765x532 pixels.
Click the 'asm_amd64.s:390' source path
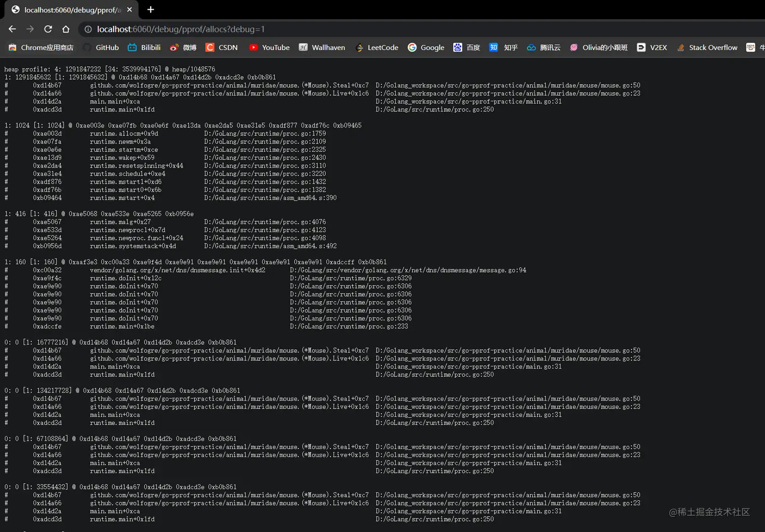(x=270, y=198)
